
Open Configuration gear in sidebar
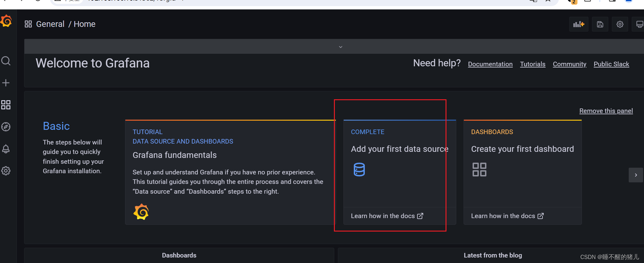coord(6,171)
